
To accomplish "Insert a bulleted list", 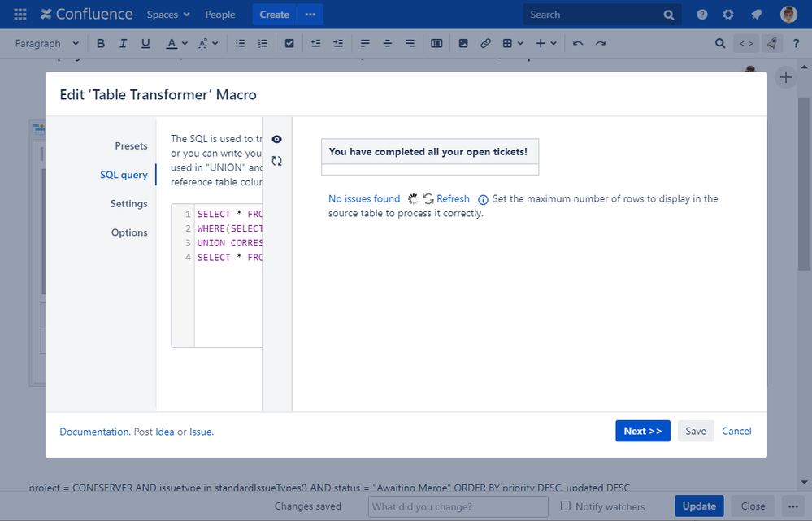I will point(241,44).
